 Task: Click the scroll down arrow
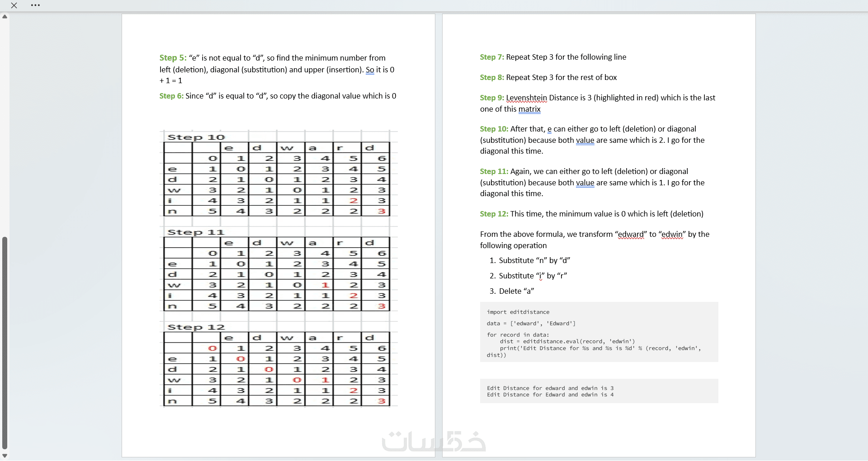(x=5, y=456)
